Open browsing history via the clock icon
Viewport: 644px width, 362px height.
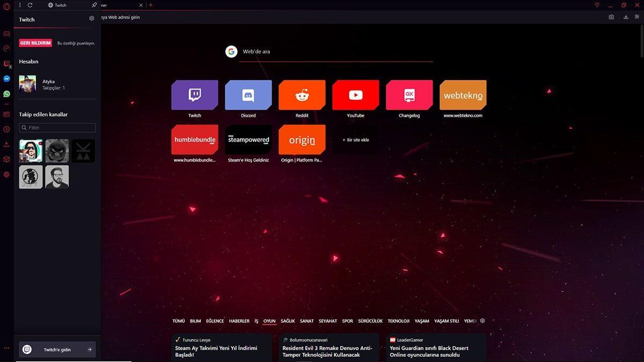[x=6, y=128]
